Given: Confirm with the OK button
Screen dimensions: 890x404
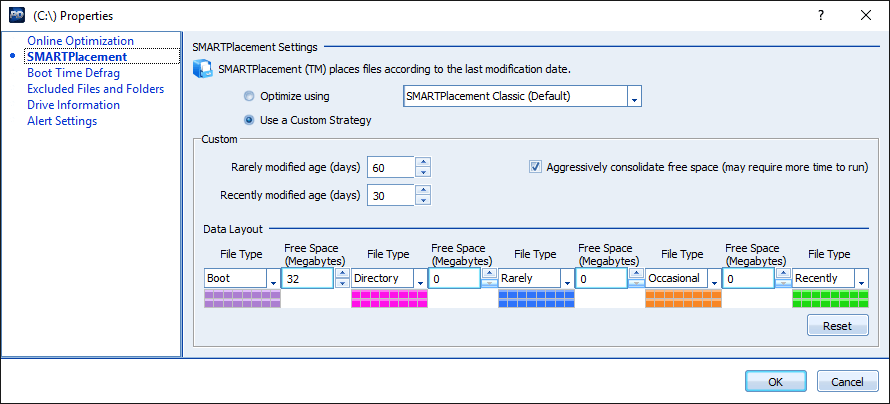Looking at the screenshot, I should coord(775,381).
